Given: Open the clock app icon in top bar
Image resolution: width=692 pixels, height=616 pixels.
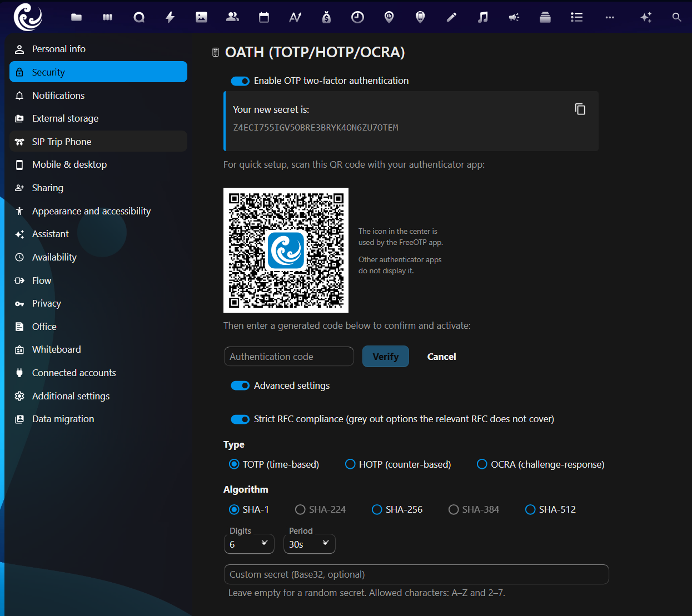Looking at the screenshot, I should [357, 17].
